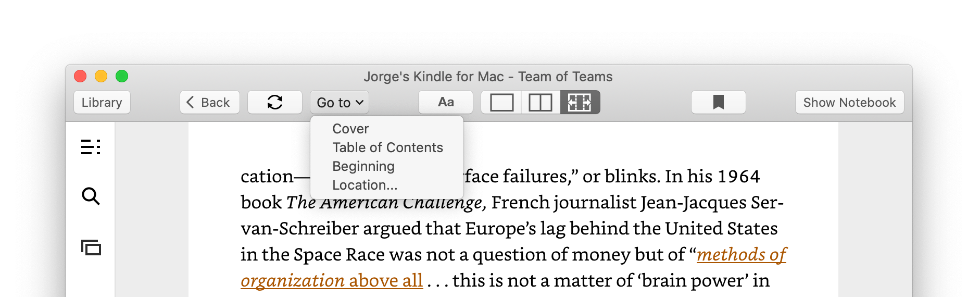This screenshot has width=980, height=297.
Task: Open the search magnifier in sidebar
Action: click(x=91, y=196)
